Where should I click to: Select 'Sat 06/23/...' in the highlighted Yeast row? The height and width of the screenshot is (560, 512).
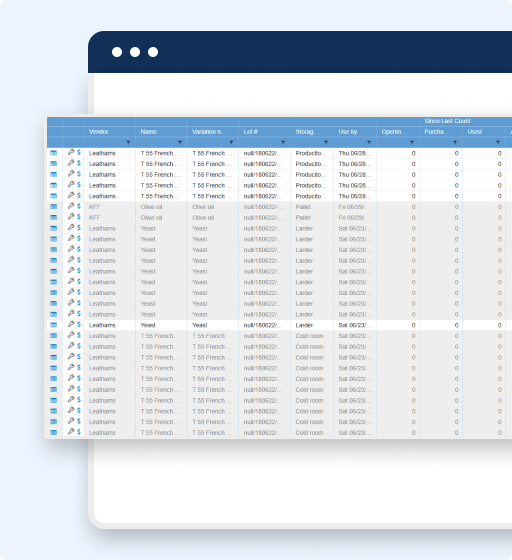355,325
